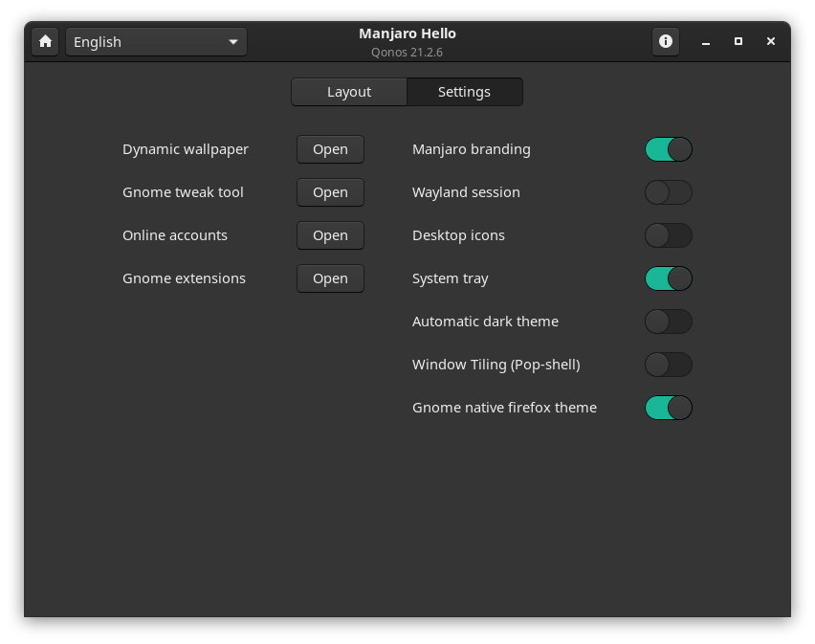Switch to the Layout tab
This screenshot has width=815, height=644.
click(x=348, y=91)
